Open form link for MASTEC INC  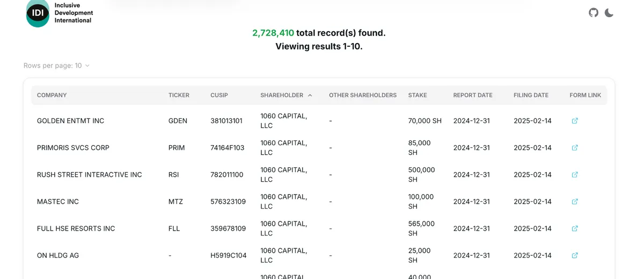(575, 202)
